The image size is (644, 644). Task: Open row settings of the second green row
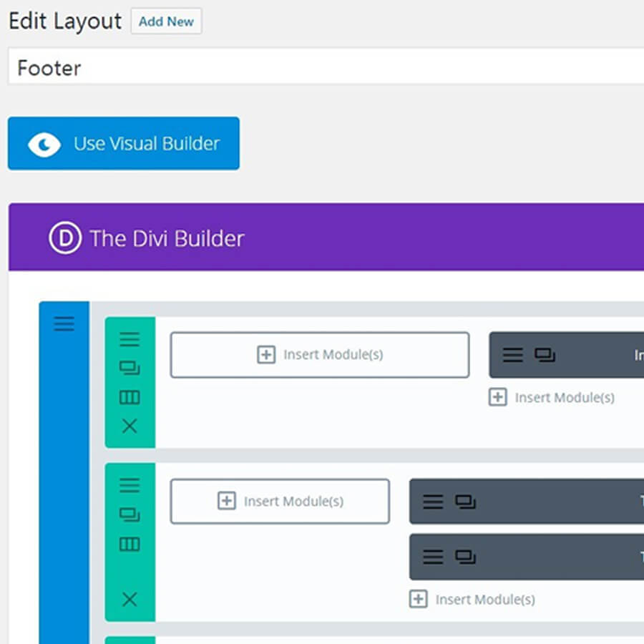(x=130, y=485)
